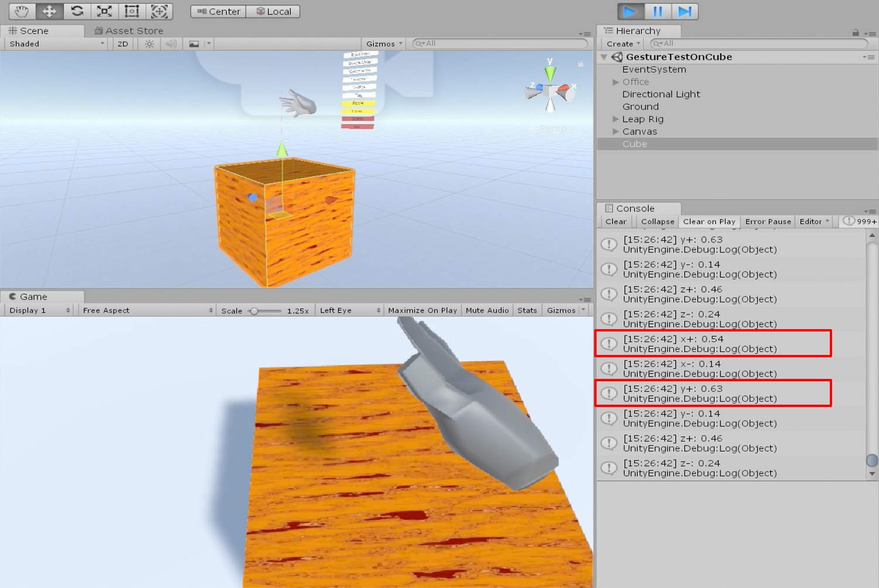Toggle Maximize On Play option
879x588 pixels.
(422, 310)
